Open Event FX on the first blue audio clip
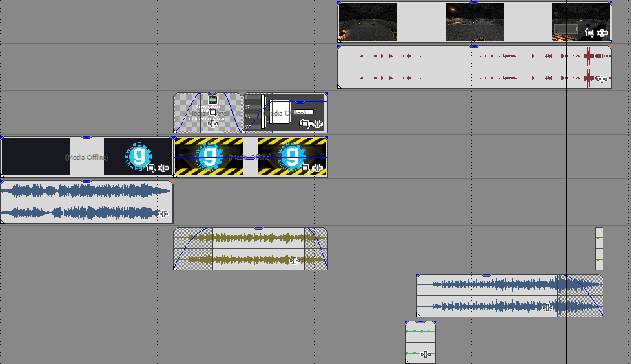 tap(163, 214)
